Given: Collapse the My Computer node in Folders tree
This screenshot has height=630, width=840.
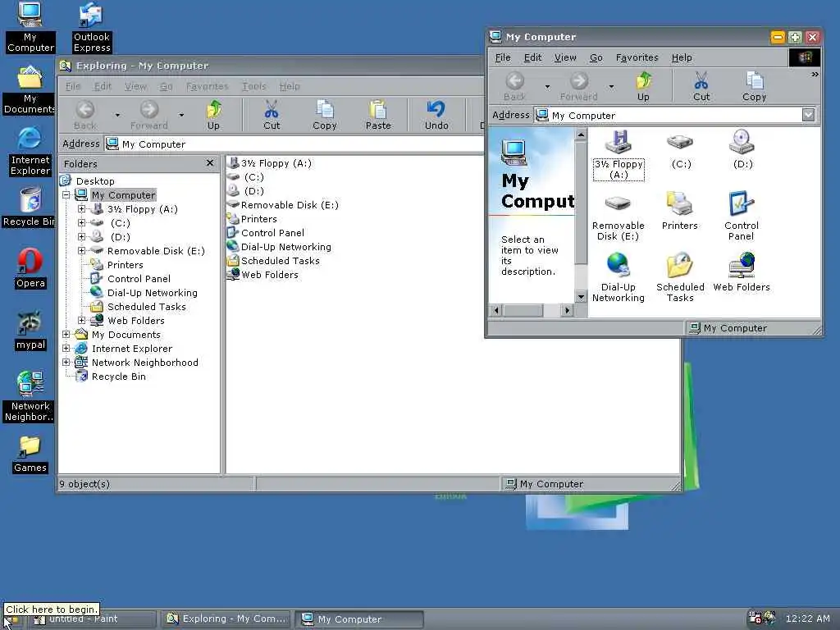Looking at the screenshot, I should pyautogui.click(x=66, y=195).
